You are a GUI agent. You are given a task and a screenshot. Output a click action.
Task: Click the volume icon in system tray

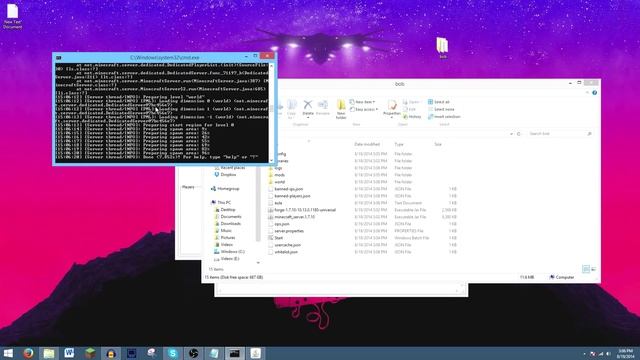[x=609, y=354]
